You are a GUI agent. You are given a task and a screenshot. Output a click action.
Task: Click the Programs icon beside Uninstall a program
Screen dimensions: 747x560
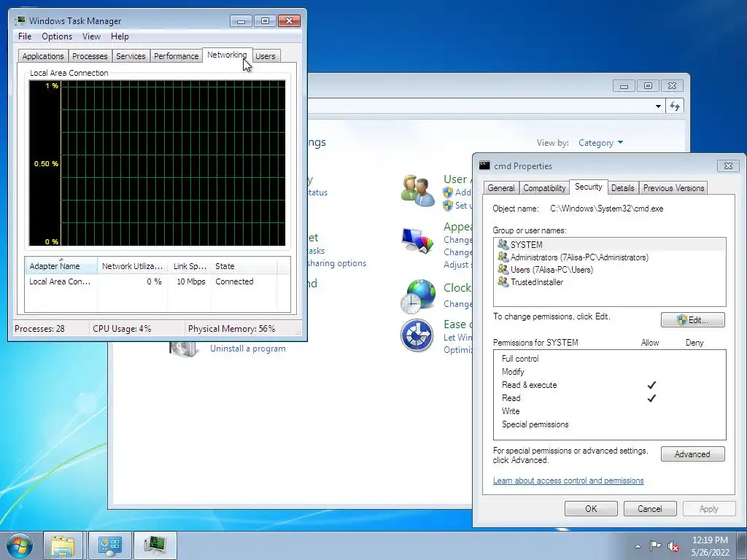coord(184,349)
